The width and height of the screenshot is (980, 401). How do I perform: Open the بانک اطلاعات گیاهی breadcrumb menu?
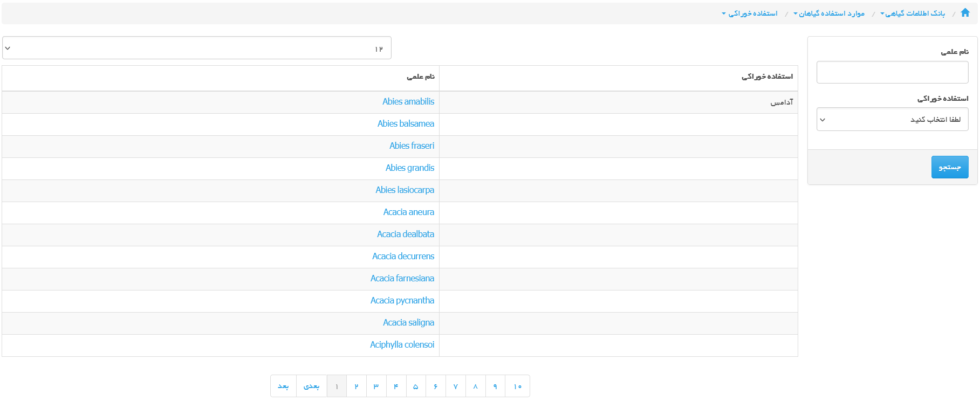coord(914,13)
